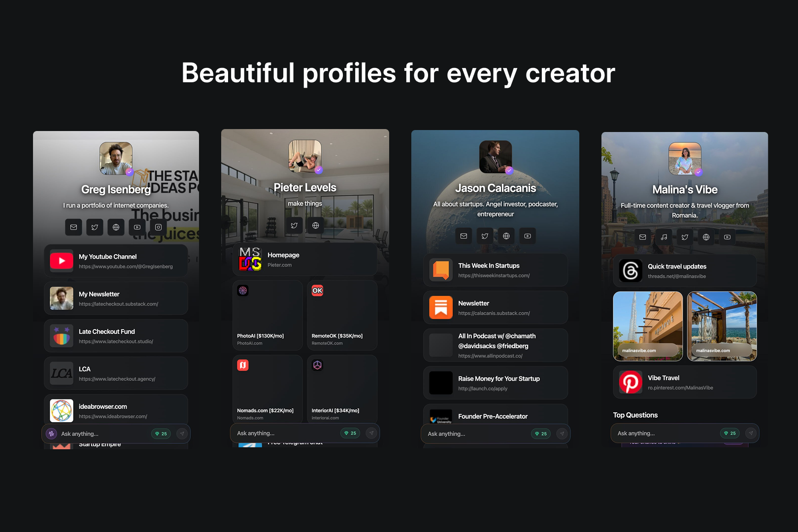Click the 25 credits badge in Pieter's ask bar
Image resolution: width=798 pixels, height=532 pixels.
tap(350, 433)
